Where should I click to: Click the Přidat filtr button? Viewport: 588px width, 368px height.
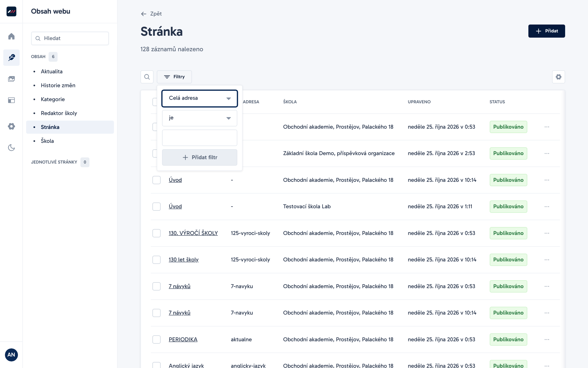click(x=200, y=157)
